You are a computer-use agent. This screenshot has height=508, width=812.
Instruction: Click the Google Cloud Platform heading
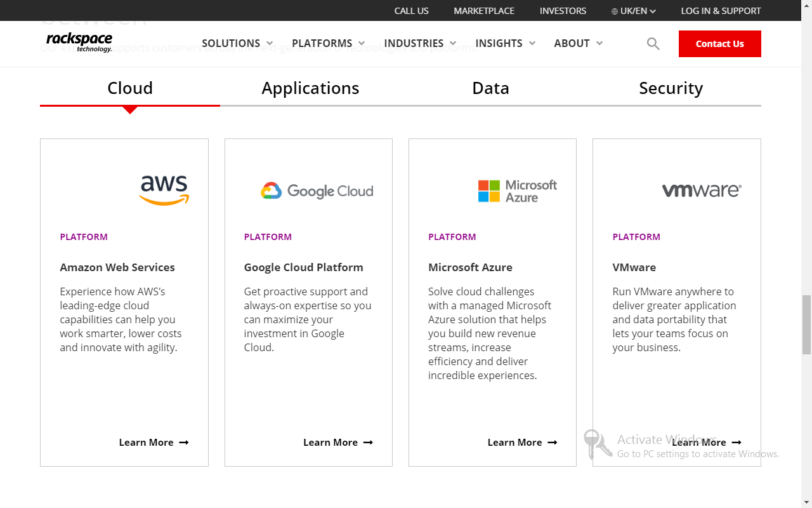click(303, 267)
